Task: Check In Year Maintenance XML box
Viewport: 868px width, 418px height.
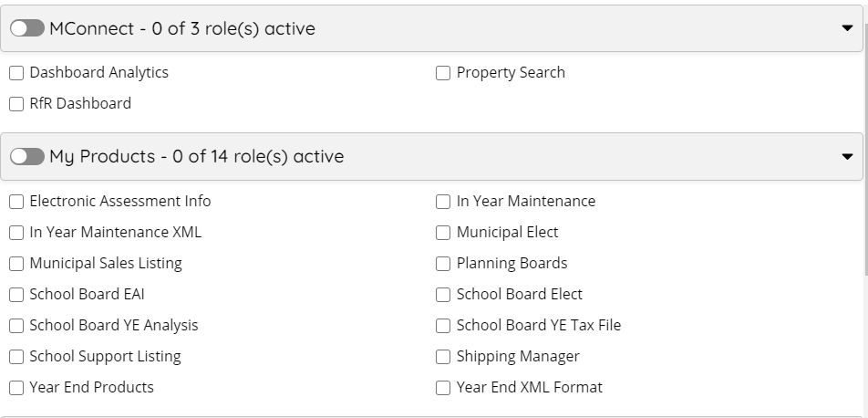Action: click(x=16, y=233)
